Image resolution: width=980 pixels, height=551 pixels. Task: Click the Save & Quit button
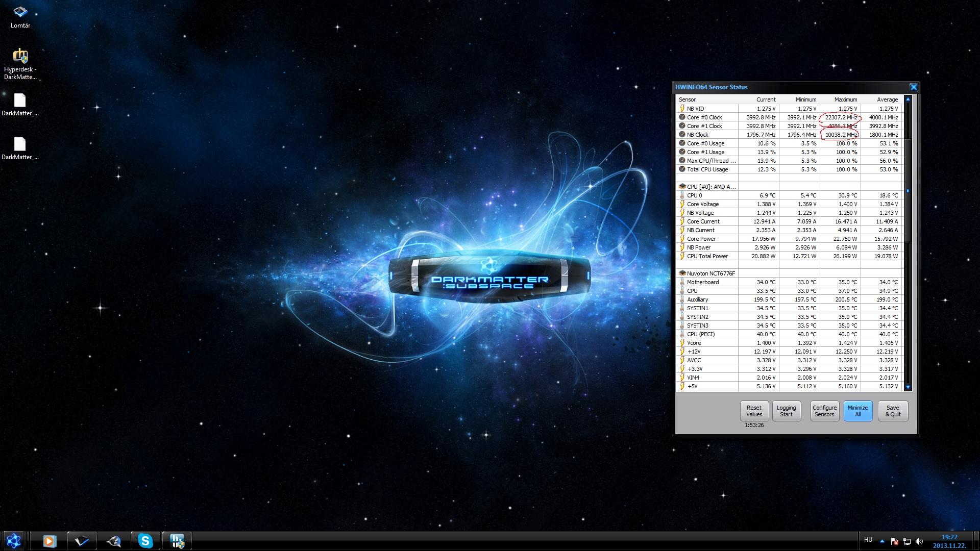point(893,411)
